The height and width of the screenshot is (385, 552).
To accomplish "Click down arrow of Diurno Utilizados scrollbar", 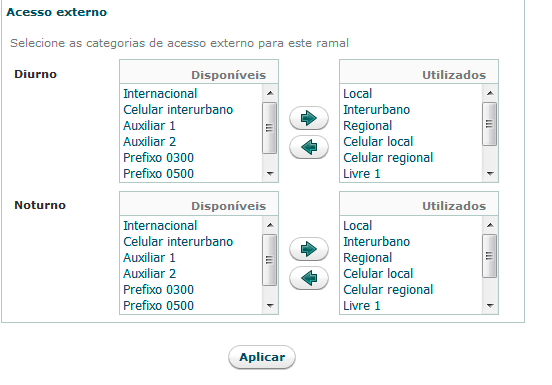I will [x=490, y=173].
